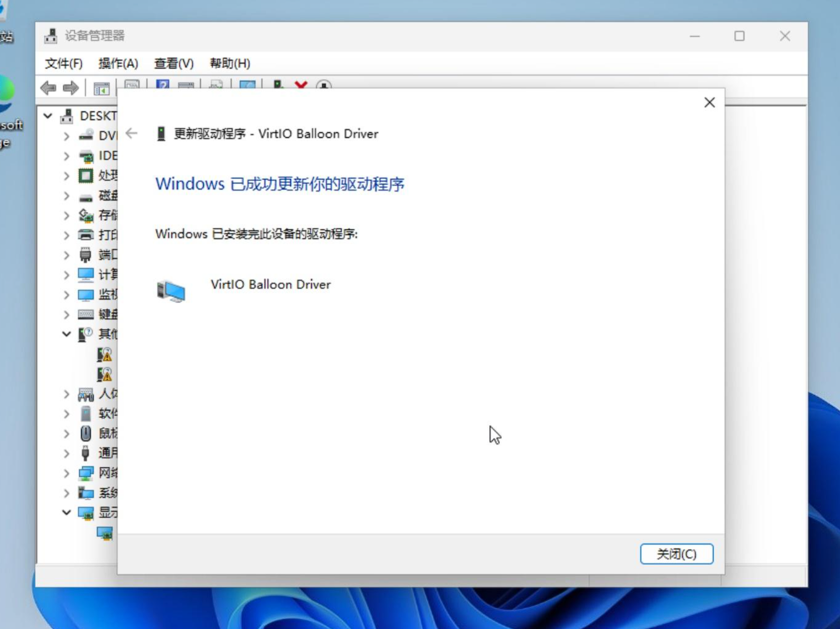Select the storage controller category icon
840x629 pixels.
point(86,215)
